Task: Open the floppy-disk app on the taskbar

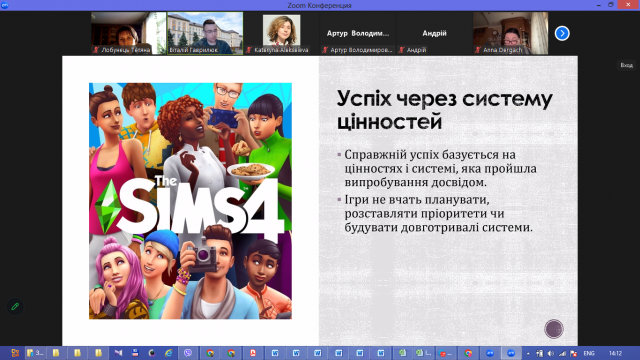Action: (135, 353)
